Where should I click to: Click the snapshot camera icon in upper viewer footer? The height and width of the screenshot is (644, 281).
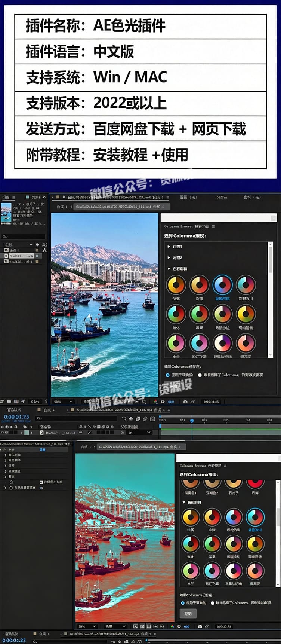(x=185, y=402)
